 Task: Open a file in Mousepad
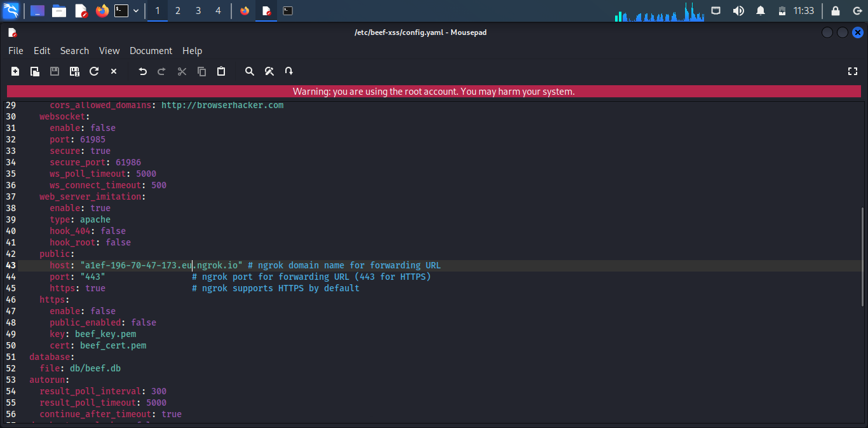click(x=34, y=71)
